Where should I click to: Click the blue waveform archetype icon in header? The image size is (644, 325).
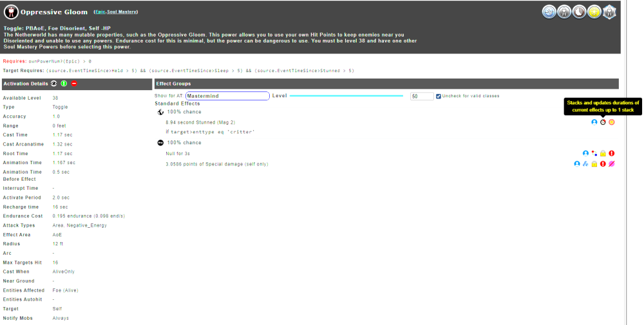coord(549,12)
